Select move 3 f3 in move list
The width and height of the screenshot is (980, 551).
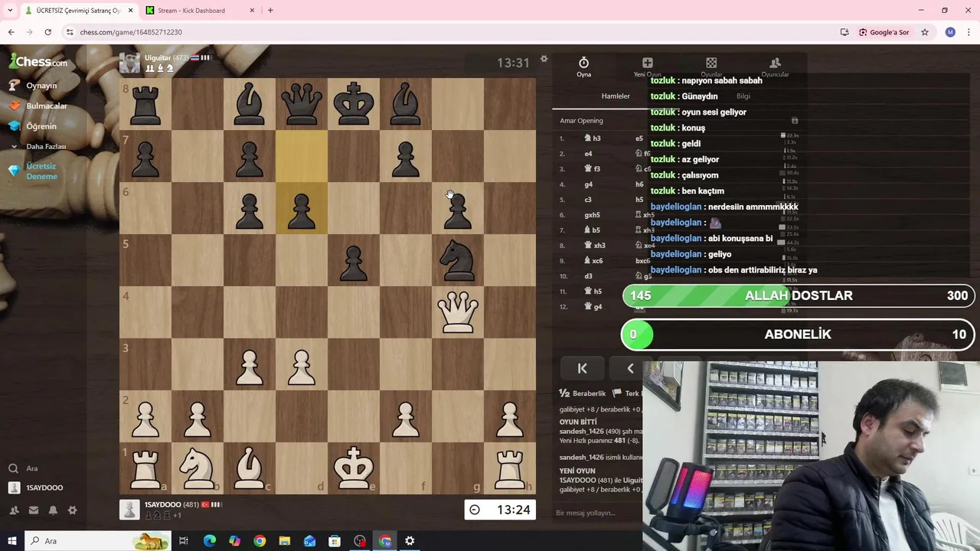click(x=593, y=169)
